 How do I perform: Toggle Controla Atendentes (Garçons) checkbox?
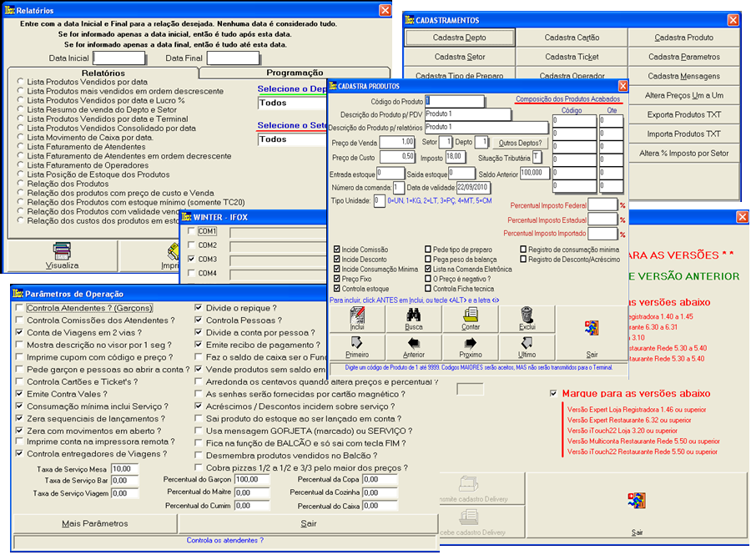(19, 308)
